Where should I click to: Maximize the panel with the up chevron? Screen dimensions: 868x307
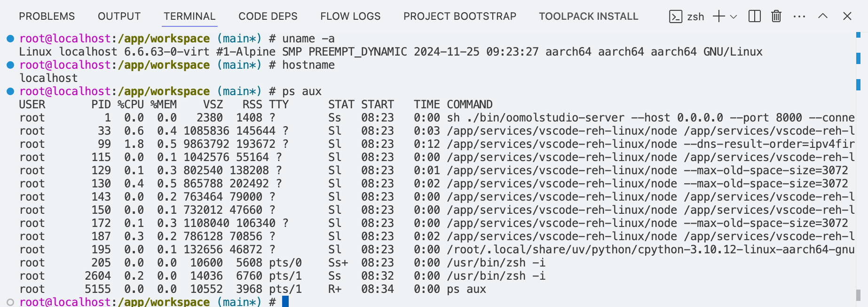[823, 16]
